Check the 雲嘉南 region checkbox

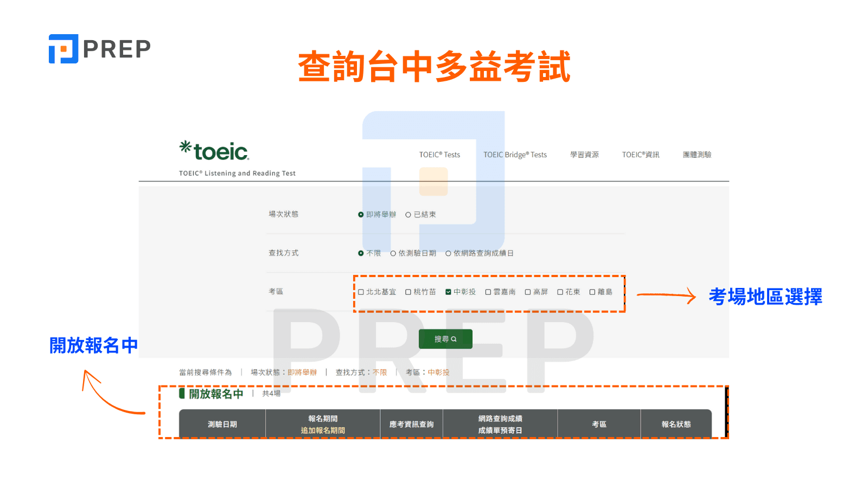click(x=488, y=292)
